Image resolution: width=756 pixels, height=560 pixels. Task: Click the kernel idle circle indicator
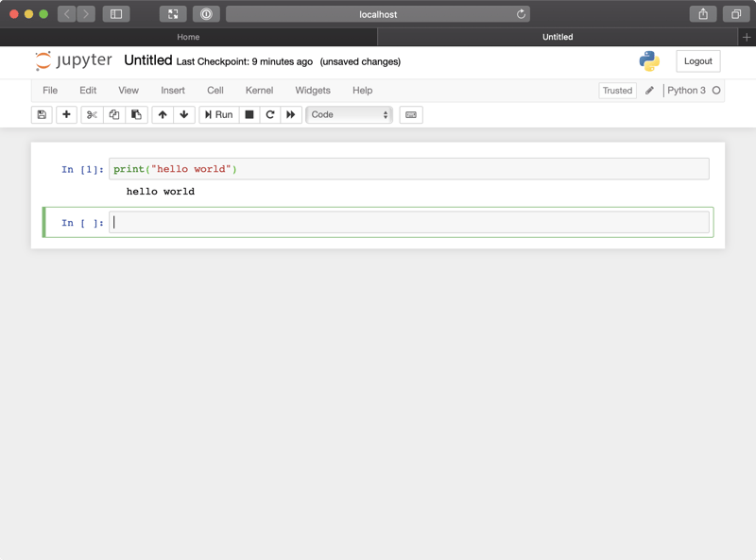[716, 91]
